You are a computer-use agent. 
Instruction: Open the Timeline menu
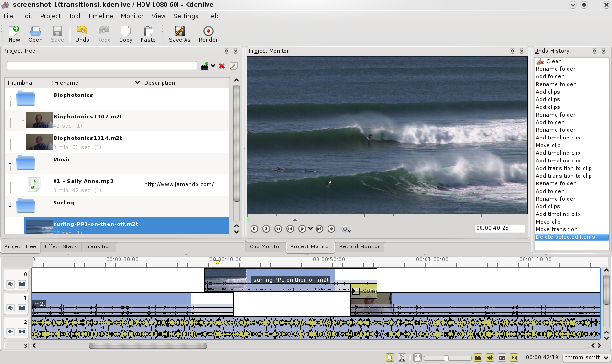100,16
